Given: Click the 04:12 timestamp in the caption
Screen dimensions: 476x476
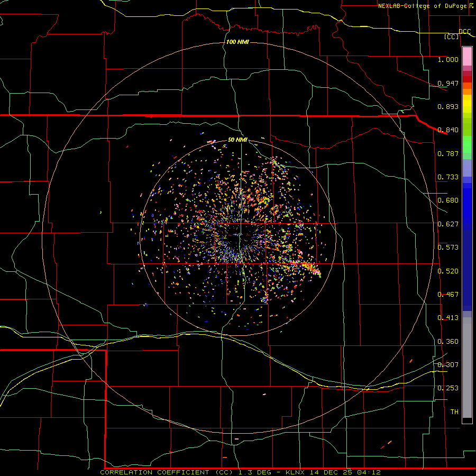Looking at the screenshot, I should pyautogui.click(x=369, y=472).
